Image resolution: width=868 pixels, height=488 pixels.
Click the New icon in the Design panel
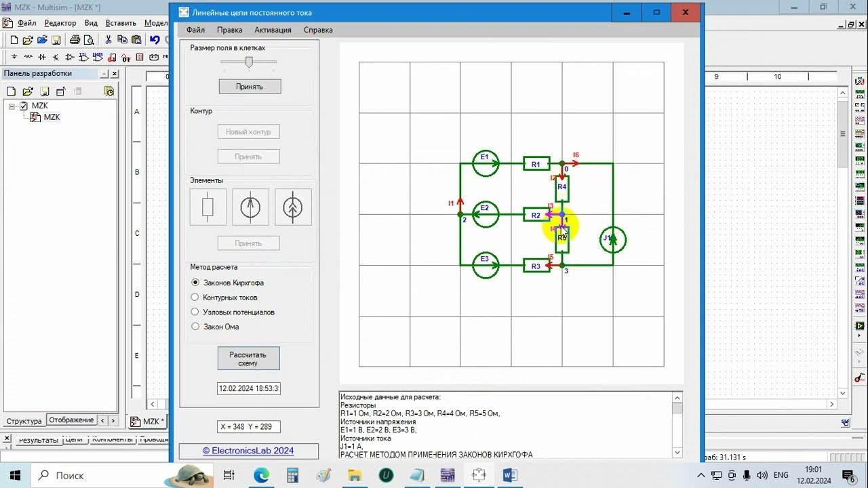coord(11,91)
